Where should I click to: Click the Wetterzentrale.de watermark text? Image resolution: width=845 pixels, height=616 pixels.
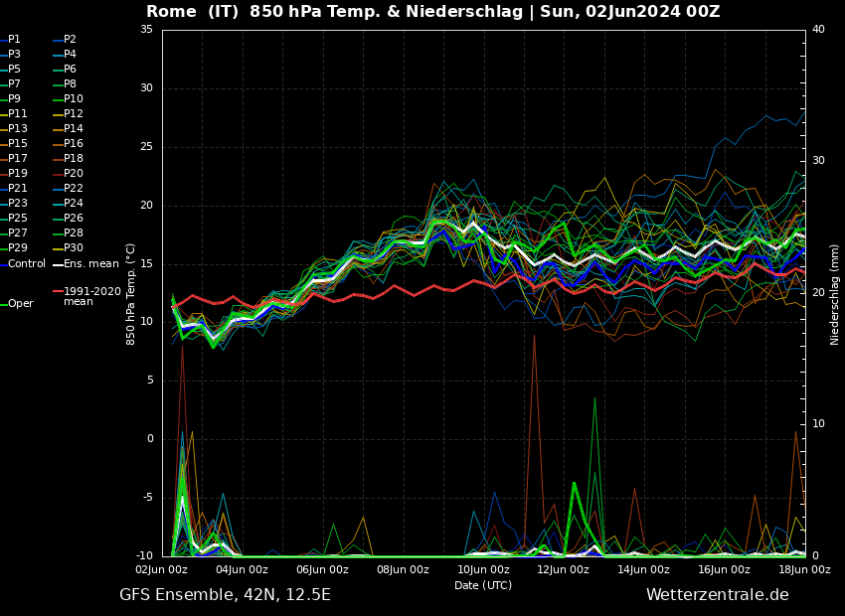coord(717,595)
